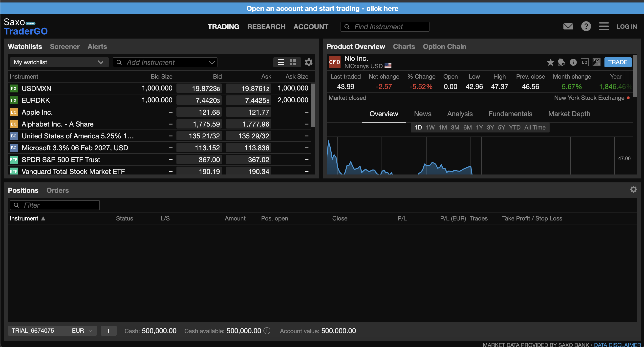Click the watchlist vertical scrollbar
644x347 pixels.
coord(313,105)
